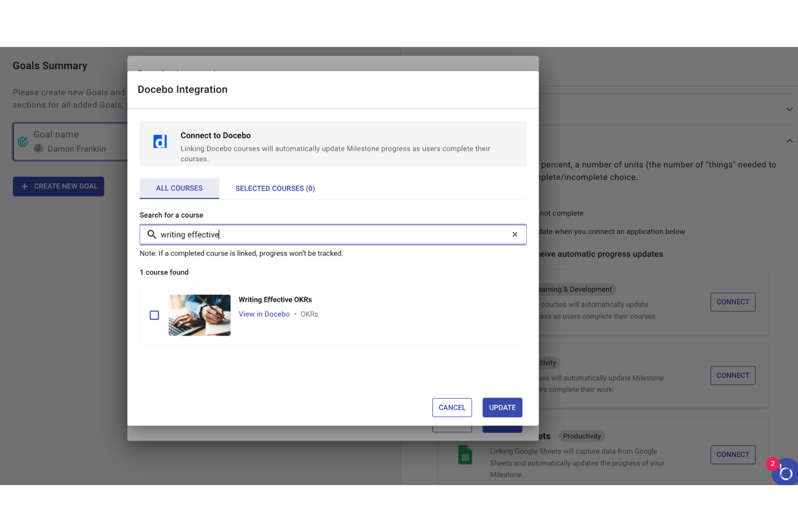Click the Update button

(x=502, y=407)
